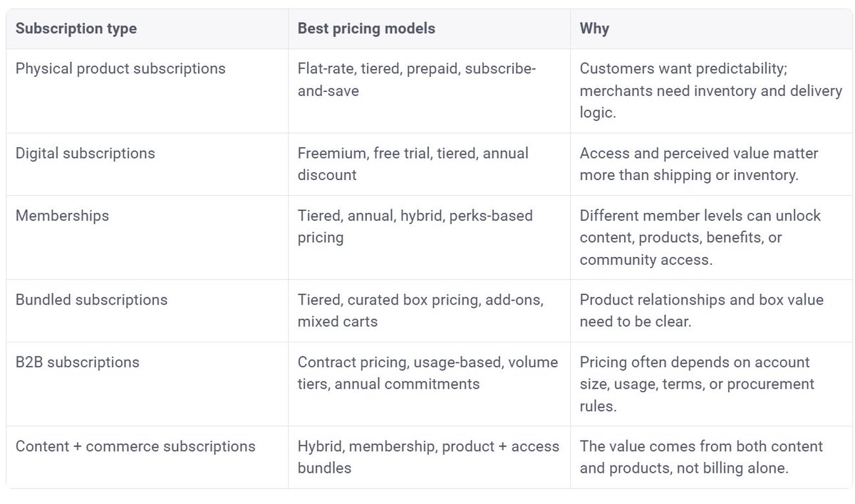Image resolution: width=855 pixels, height=504 pixels.
Task: Click the 'B2B subscriptions' row label
Action: [x=77, y=362]
